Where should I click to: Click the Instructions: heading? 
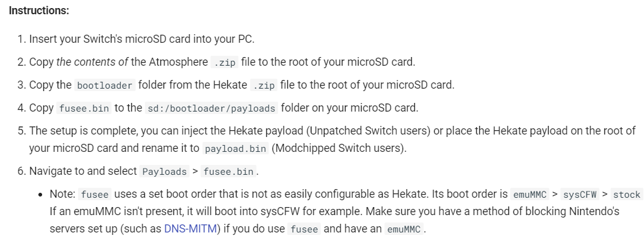click(39, 11)
